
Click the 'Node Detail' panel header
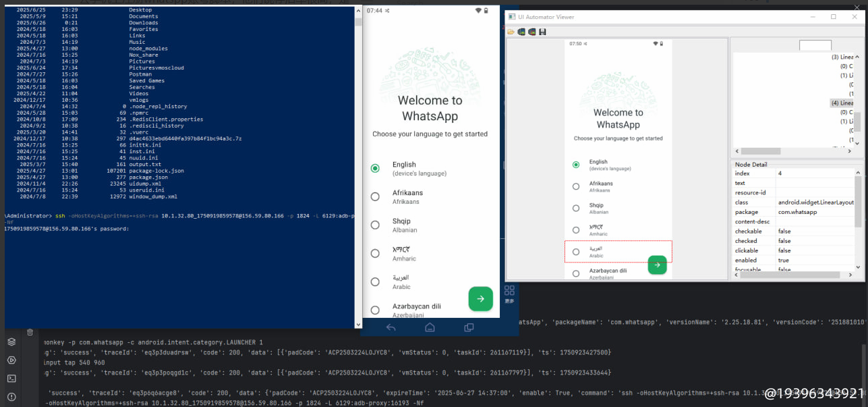tap(751, 165)
